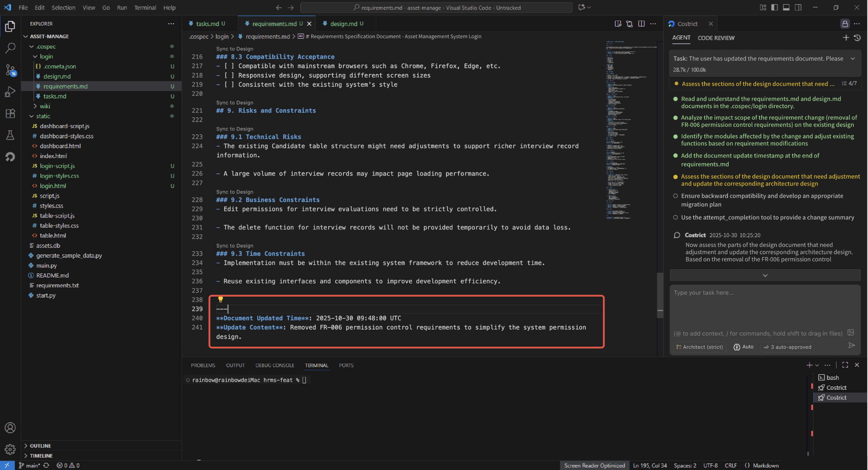The image size is (868, 470).
Task: Toggle the primary side bar
Action: (774, 7)
